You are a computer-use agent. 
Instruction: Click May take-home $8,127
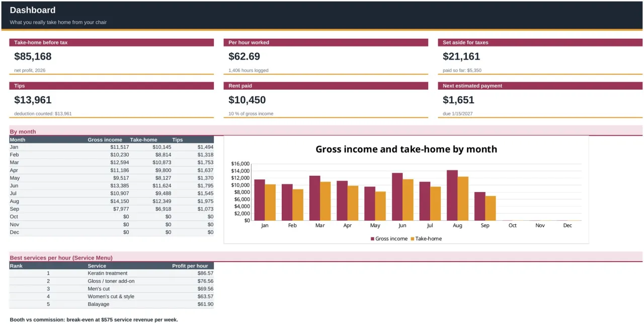[x=163, y=178]
